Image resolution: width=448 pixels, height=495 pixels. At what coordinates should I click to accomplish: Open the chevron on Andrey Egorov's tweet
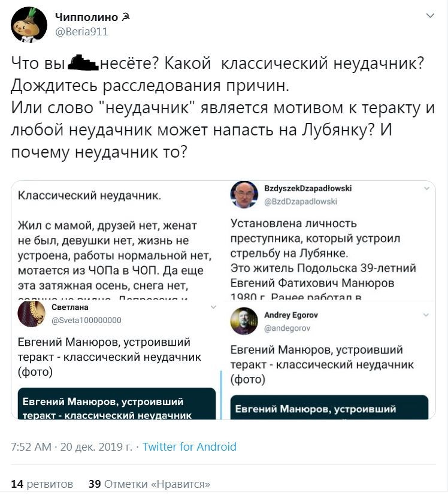[x=426, y=315]
